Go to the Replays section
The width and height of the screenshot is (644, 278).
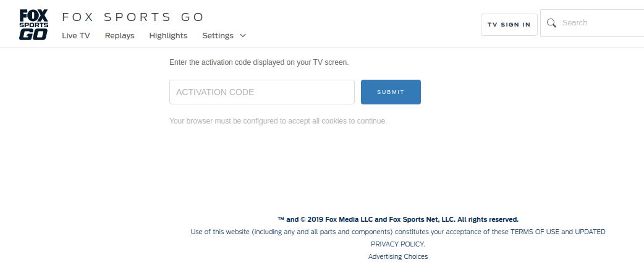tap(119, 36)
